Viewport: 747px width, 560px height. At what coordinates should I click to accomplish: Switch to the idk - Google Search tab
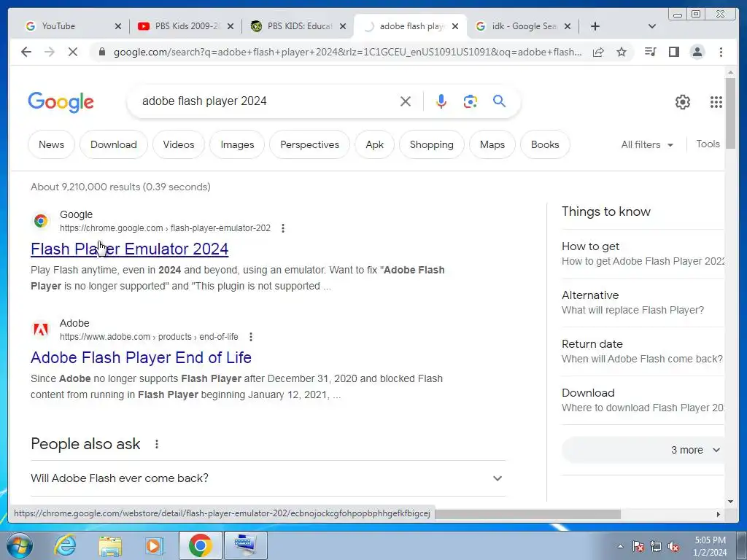tap(522, 26)
